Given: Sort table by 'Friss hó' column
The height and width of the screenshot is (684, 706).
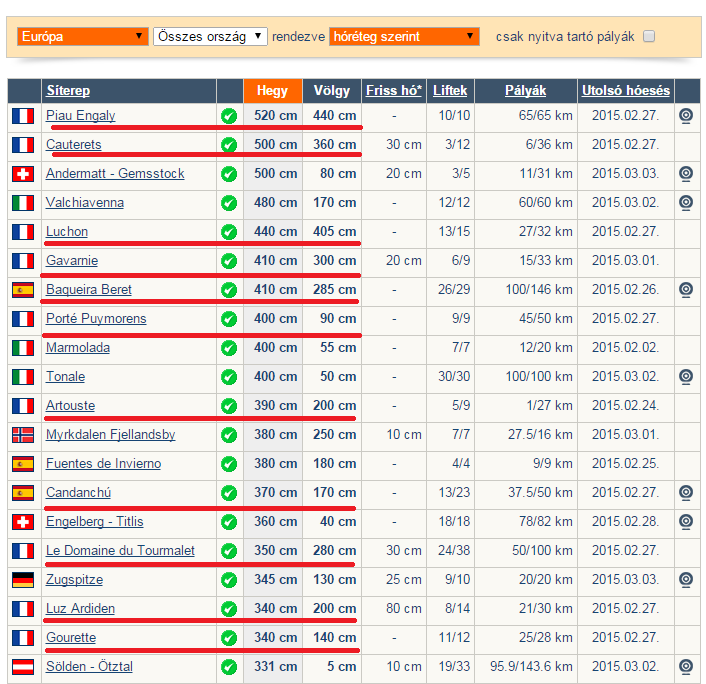Looking at the screenshot, I should 393,91.
